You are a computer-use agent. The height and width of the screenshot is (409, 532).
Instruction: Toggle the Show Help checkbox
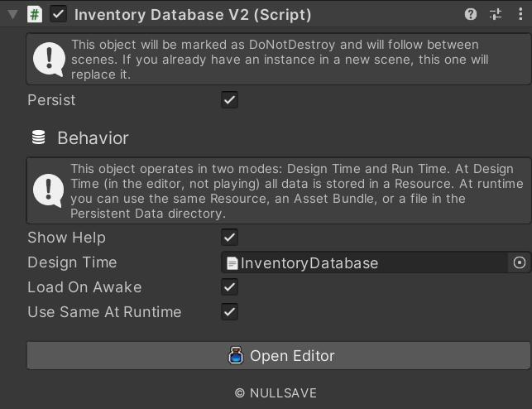(x=229, y=238)
